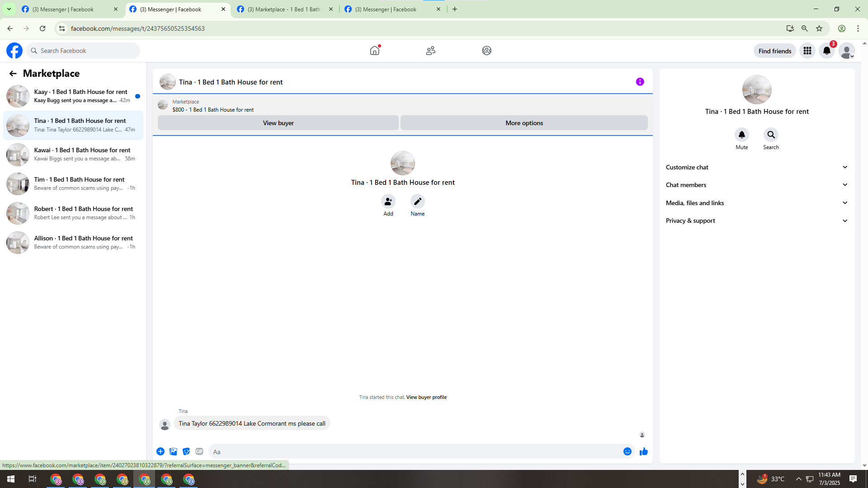Mute this chat with bell icon

(741, 135)
